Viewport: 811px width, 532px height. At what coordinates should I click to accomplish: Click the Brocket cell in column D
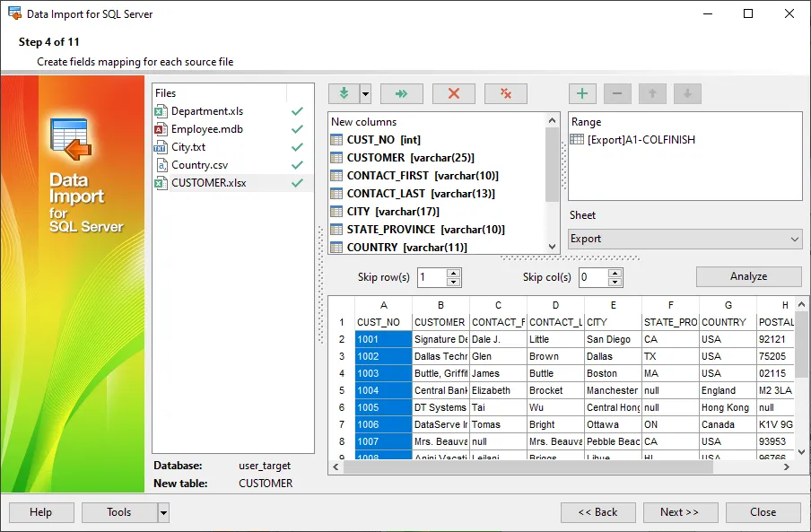[555, 390]
